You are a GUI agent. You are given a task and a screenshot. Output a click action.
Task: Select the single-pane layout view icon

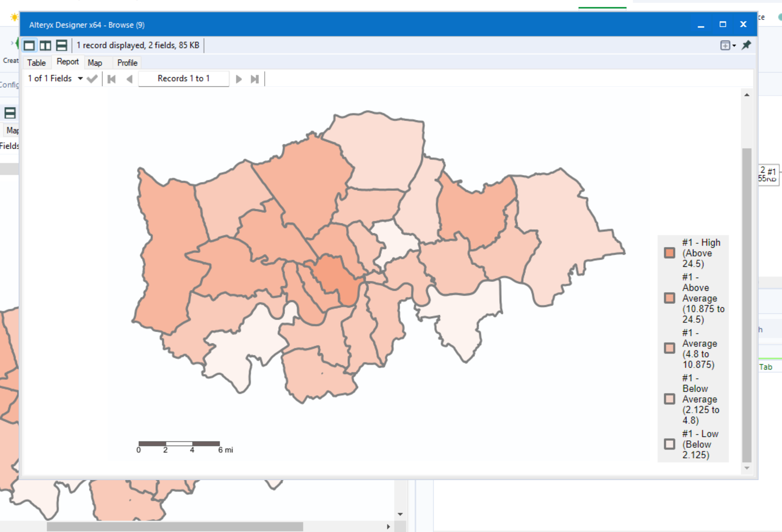[29, 45]
